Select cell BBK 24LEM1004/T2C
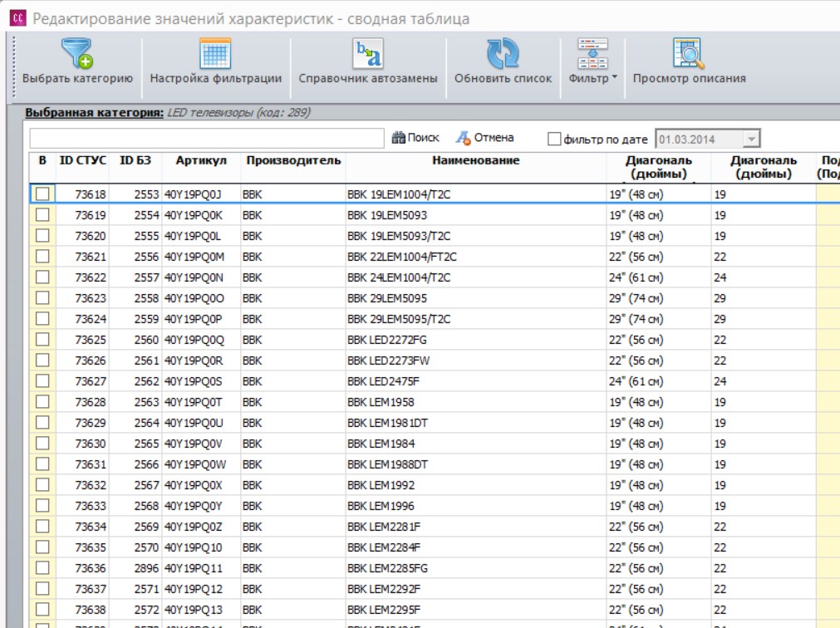The width and height of the screenshot is (840, 628). tap(476, 277)
